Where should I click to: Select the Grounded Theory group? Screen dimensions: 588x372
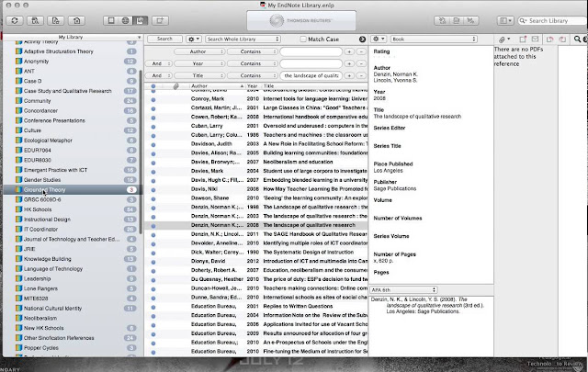(72, 190)
